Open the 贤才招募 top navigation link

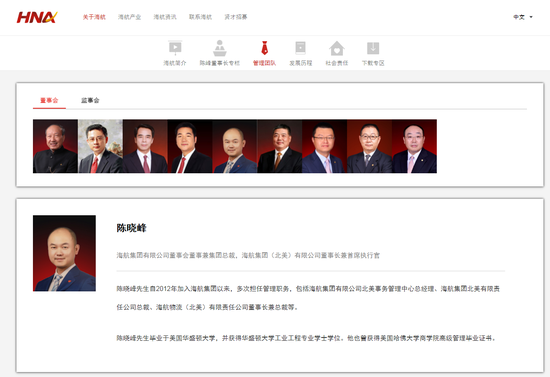click(x=236, y=17)
